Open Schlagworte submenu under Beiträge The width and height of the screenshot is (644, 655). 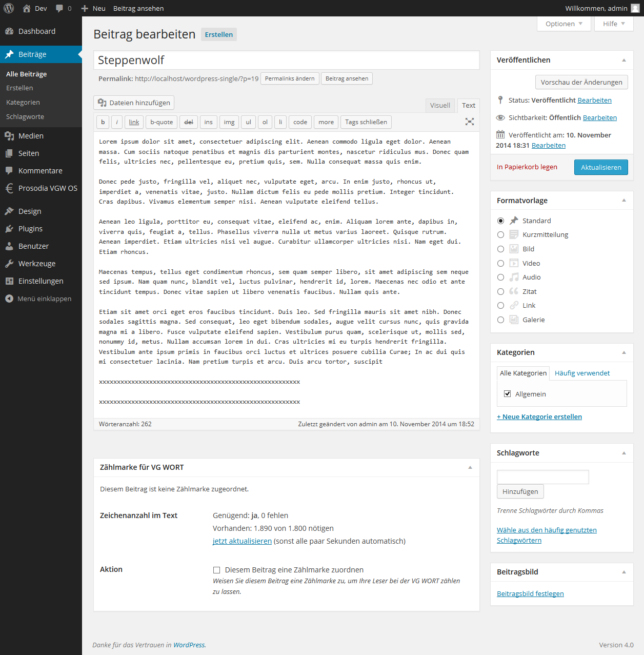(25, 117)
